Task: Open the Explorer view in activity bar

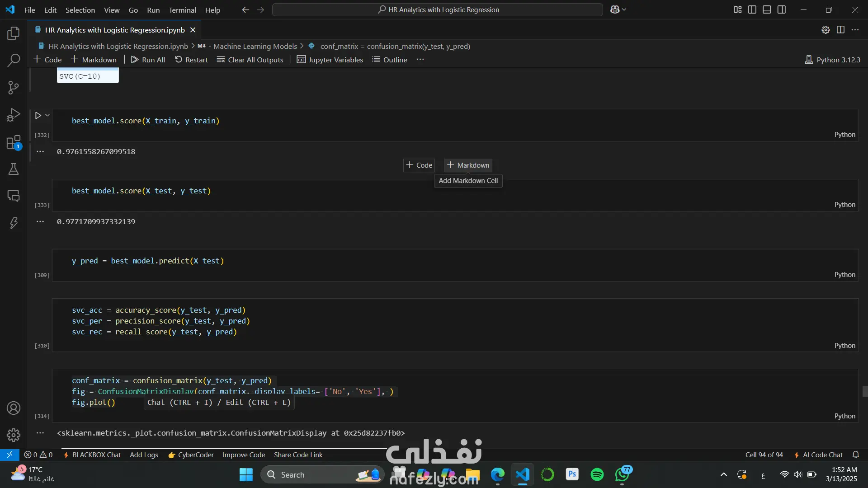Action: pyautogui.click(x=14, y=33)
